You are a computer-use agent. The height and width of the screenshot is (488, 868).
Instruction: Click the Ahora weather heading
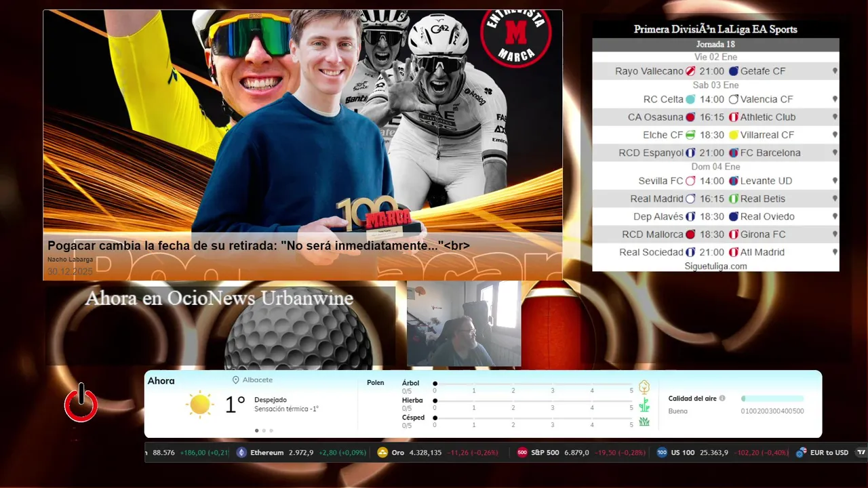161,381
